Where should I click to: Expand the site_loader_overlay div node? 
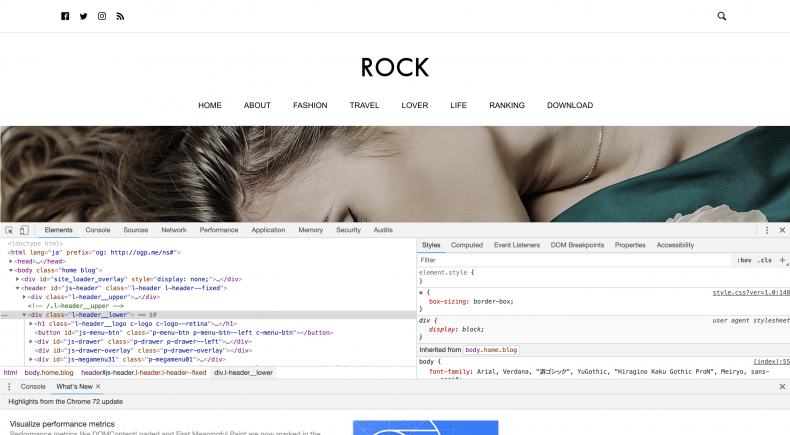17,279
